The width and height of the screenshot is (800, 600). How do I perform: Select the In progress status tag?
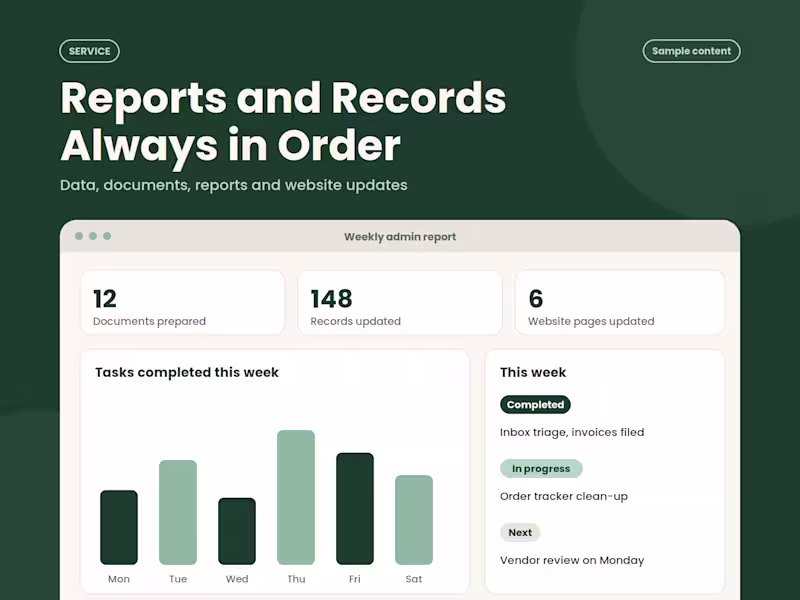541,468
